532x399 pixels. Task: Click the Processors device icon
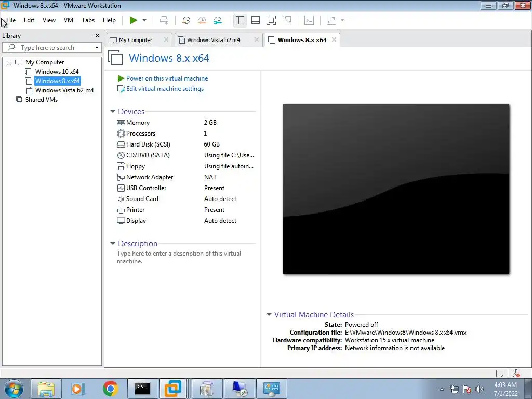pos(121,134)
